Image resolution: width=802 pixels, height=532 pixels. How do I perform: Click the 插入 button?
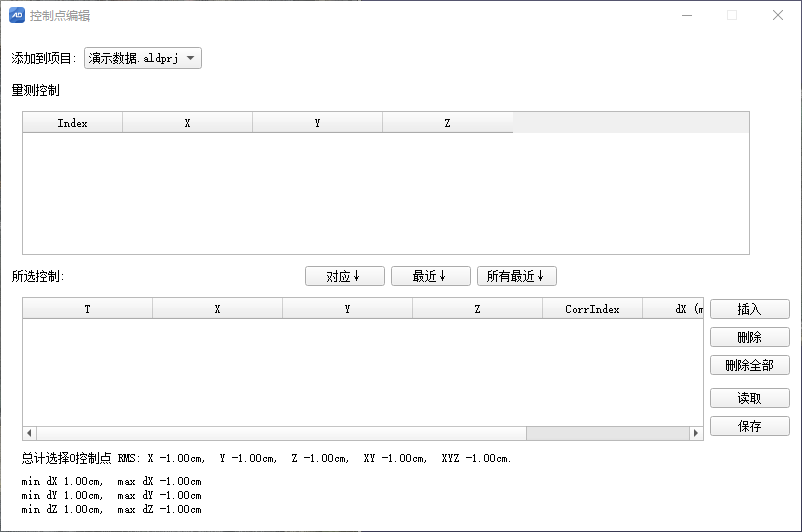[x=750, y=309]
